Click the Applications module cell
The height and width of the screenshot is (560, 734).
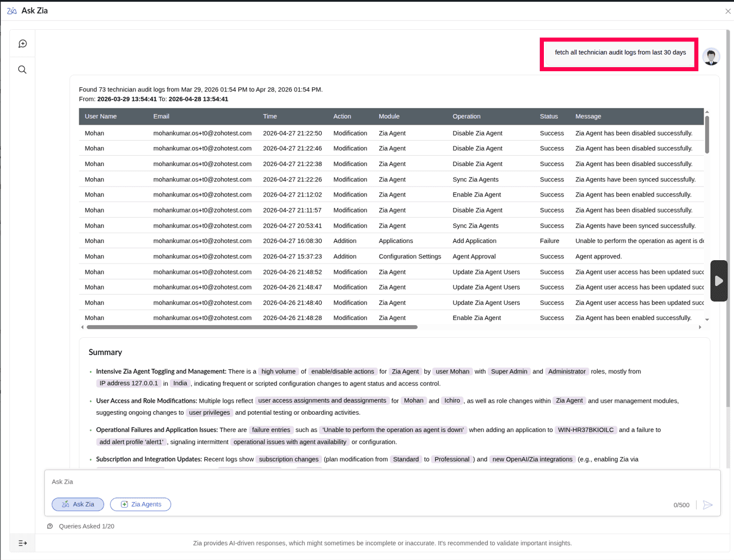pos(396,241)
